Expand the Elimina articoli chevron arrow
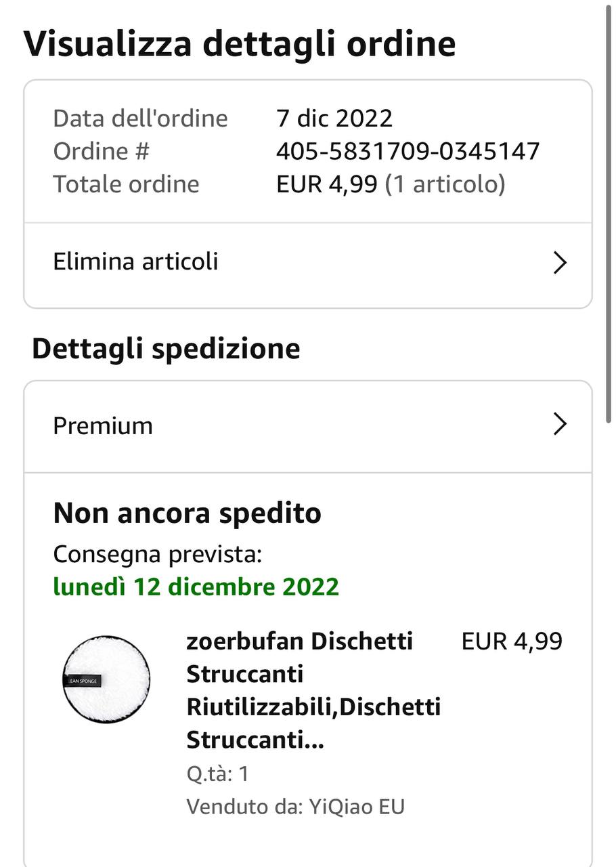Screen dimensions: 616x867 559,262
